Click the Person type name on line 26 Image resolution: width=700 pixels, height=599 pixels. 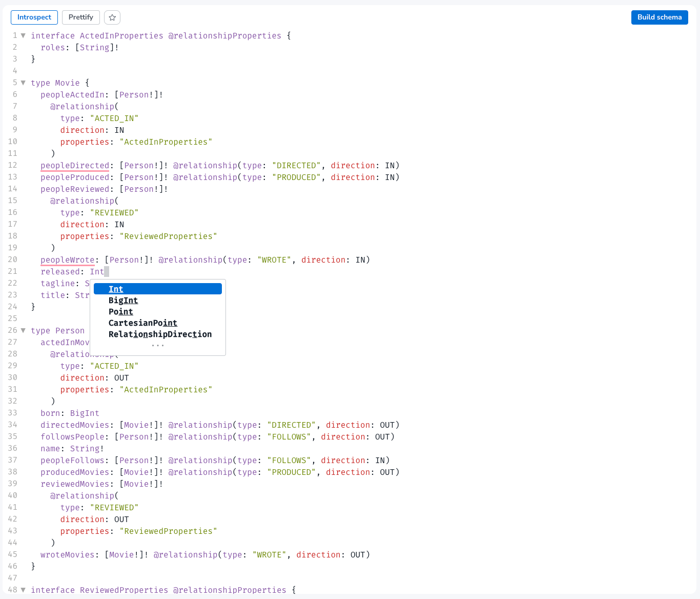point(70,331)
